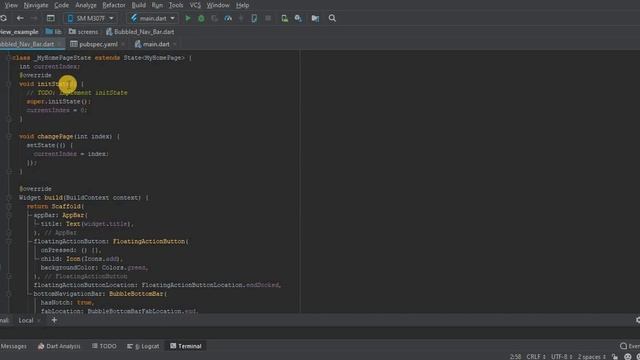Screen dimensions: 640x360
Task: Open the TODO tool window
Action: 104,346
